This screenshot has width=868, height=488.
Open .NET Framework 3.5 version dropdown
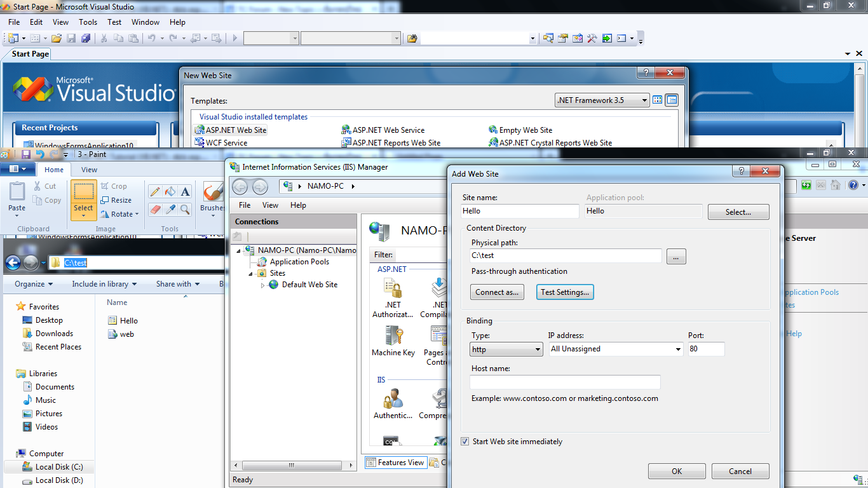tap(602, 100)
